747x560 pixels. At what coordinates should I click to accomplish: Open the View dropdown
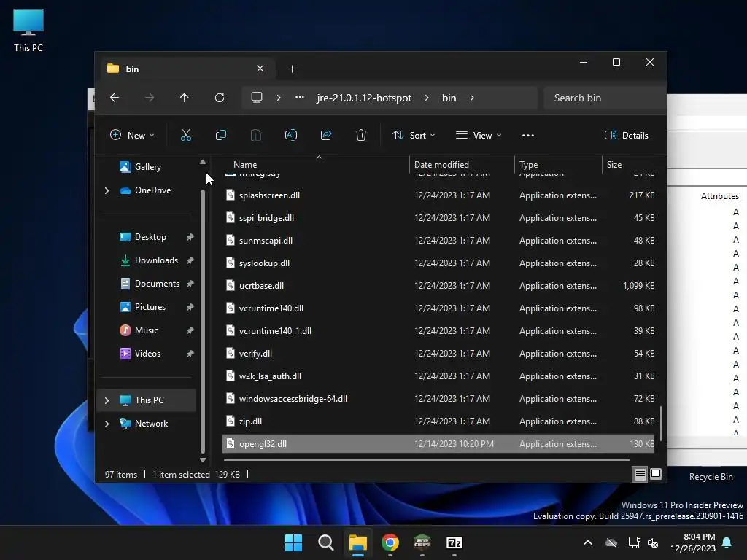point(479,135)
